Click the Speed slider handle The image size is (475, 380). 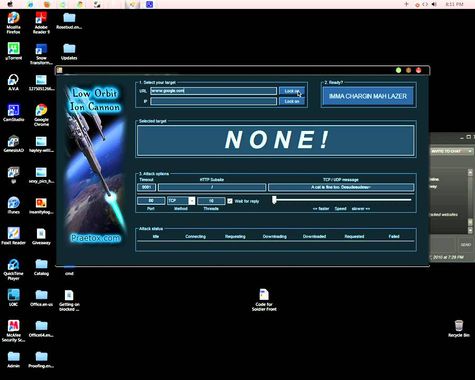point(274,200)
